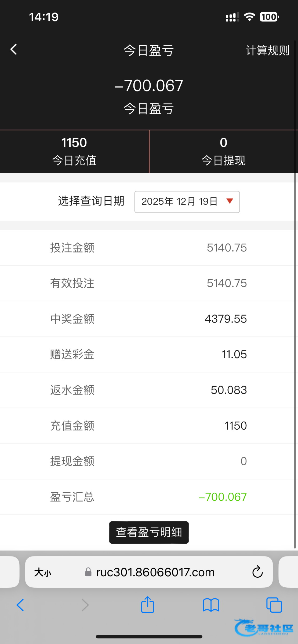The image size is (298, 644).
Task: Click the red dropdown triangle arrow
Action: click(230, 201)
